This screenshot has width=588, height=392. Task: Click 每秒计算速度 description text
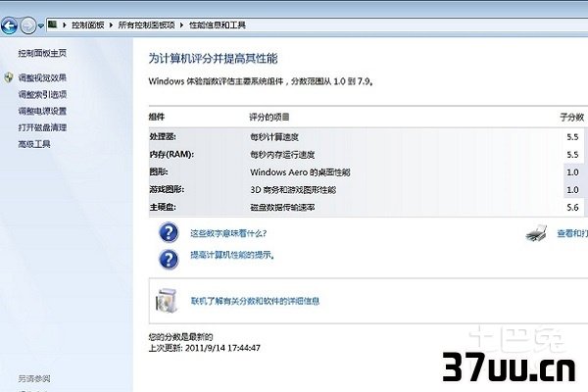click(x=274, y=137)
